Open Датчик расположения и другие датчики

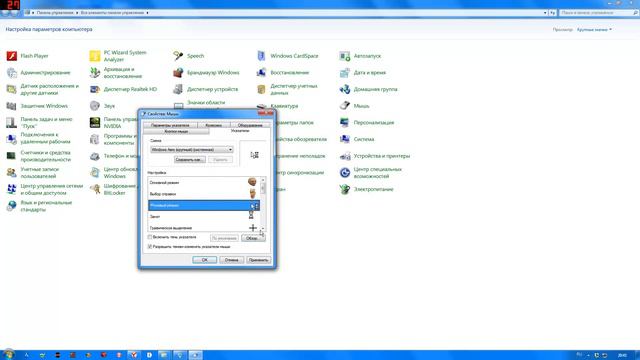pyautogui.click(x=49, y=89)
